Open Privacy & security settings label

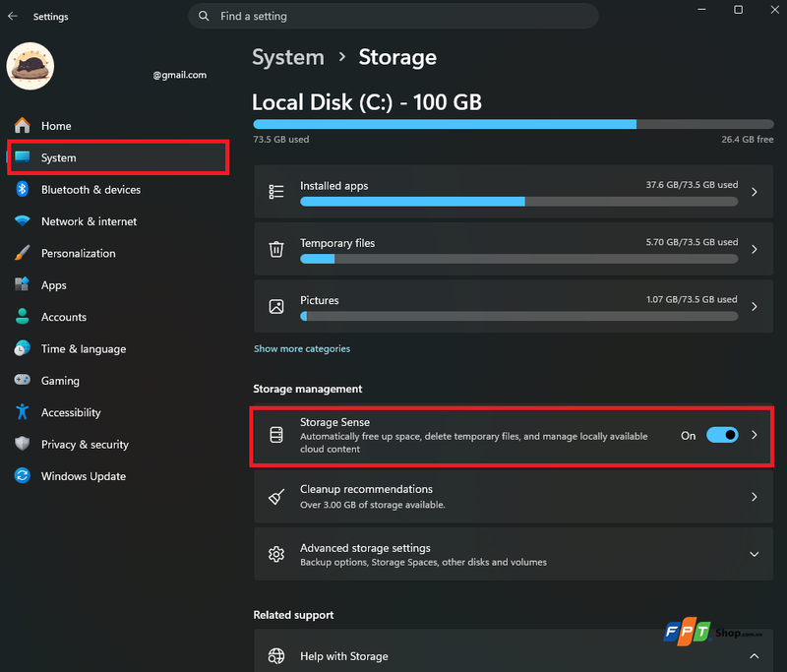click(85, 444)
